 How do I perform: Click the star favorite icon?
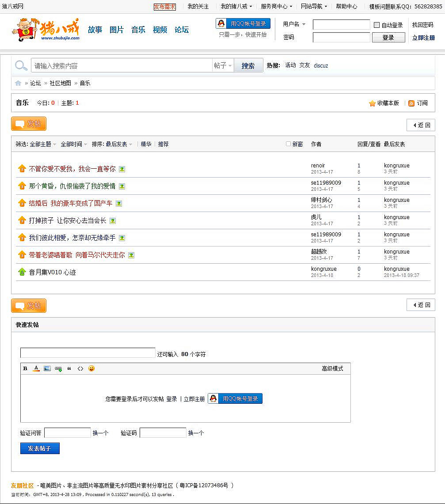tap(373, 103)
